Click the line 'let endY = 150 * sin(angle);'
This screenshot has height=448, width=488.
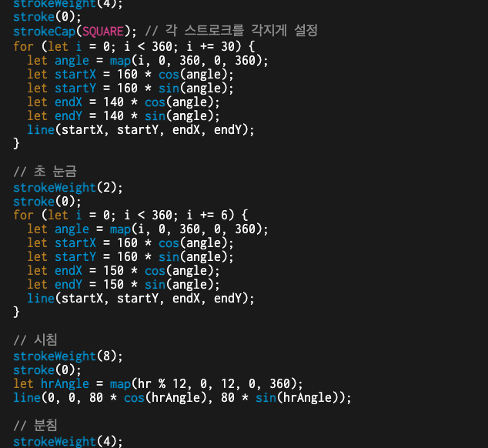coord(123,285)
